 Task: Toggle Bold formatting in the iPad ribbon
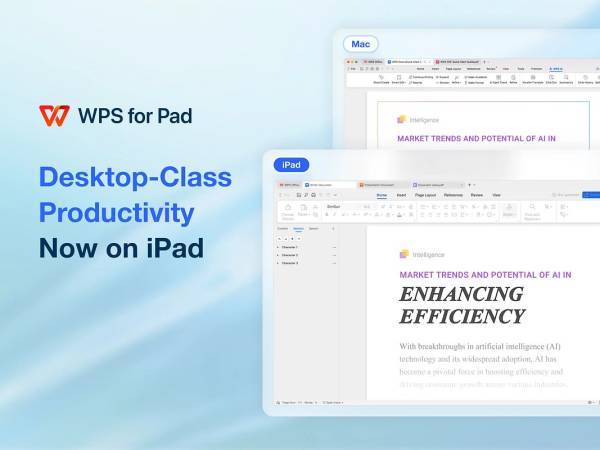coord(327,214)
